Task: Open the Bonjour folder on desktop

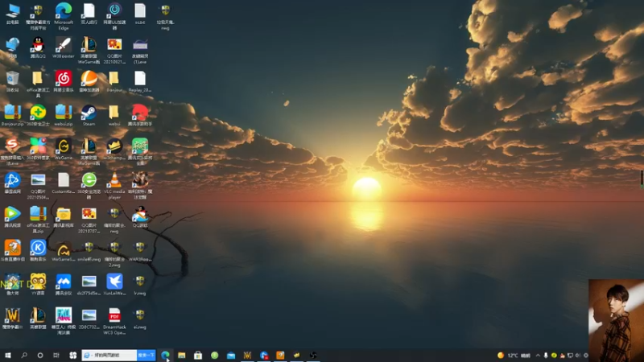Action: [x=114, y=81]
